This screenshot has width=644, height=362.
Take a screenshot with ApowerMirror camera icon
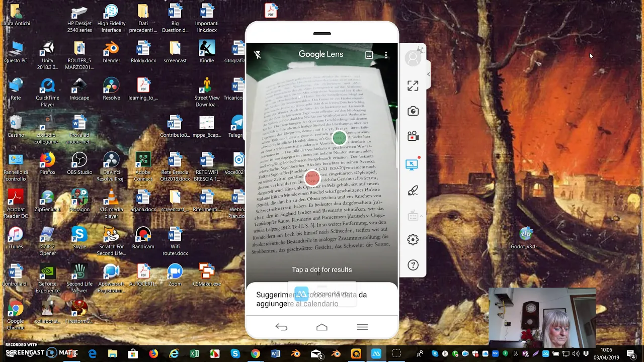tap(413, 111)
